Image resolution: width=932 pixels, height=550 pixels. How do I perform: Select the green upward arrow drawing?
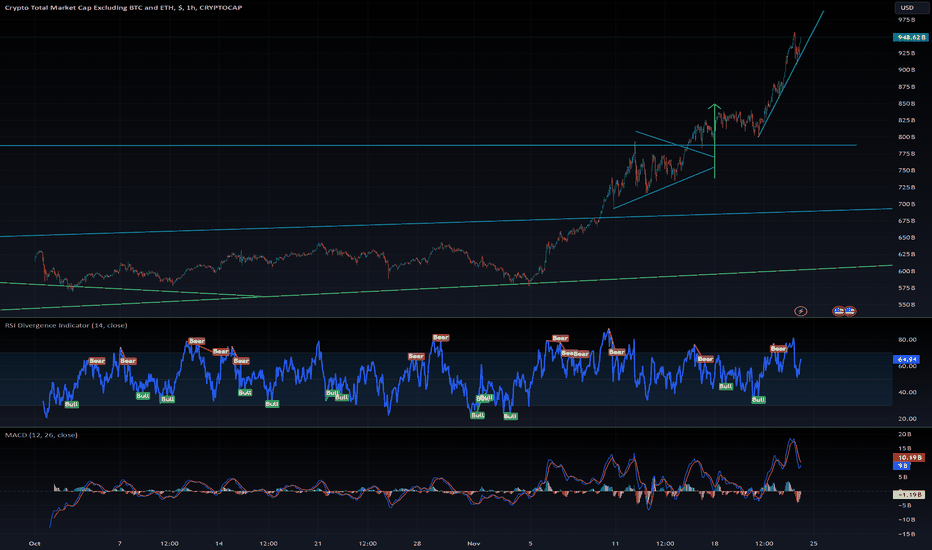714,141
